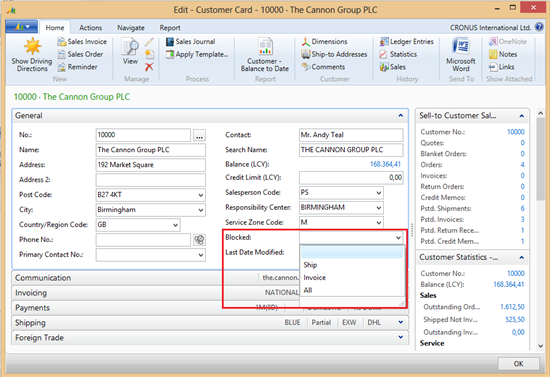550x377 pixels.
Task: Click the phone dial icon beside Phone No.
Action: [199, 240]
